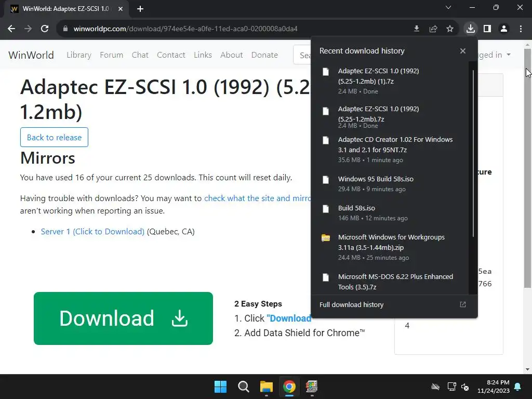The height and width of the screenshot is (399, 532).
Task: Open Windows Start menu
Action: [x=220, y=387]
